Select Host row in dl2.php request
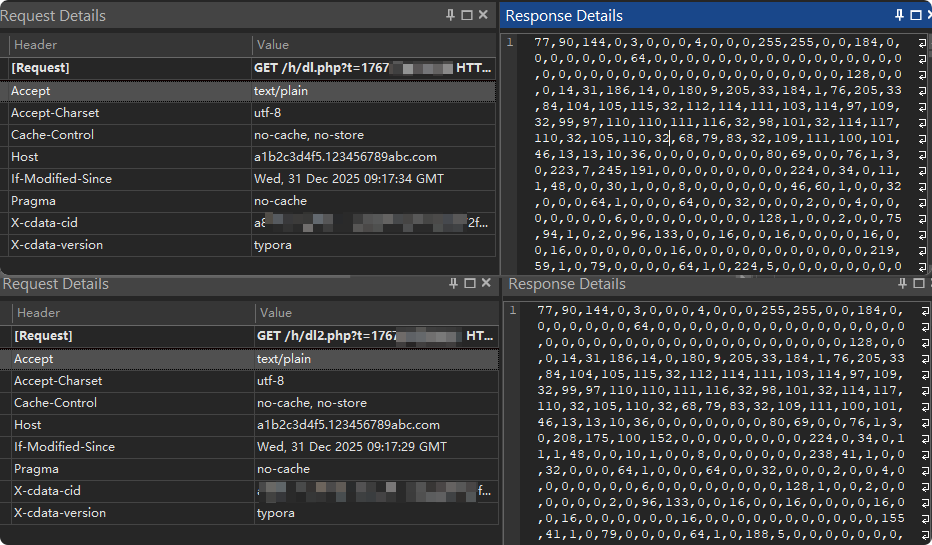Screen dimensions: 932x545 (28, 425)
